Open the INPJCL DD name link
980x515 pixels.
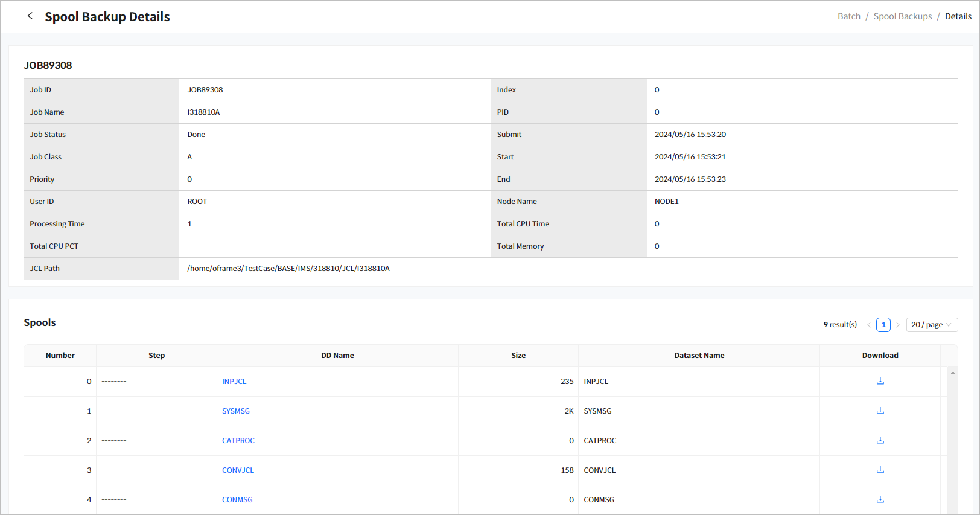pyautogui.click(x=234, y=382)
